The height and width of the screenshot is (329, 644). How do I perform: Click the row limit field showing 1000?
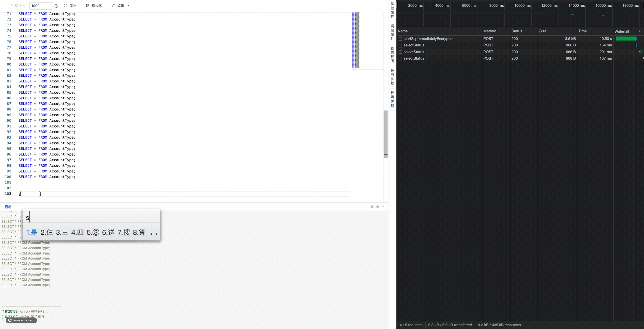pos(41,6)
